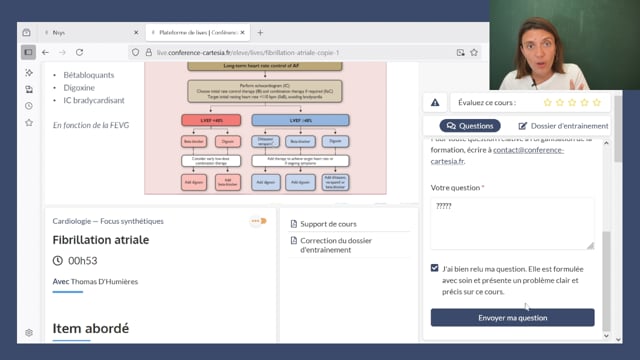Open the workspace icon left of tabs

pyautogui.click(x=27, y=32)
